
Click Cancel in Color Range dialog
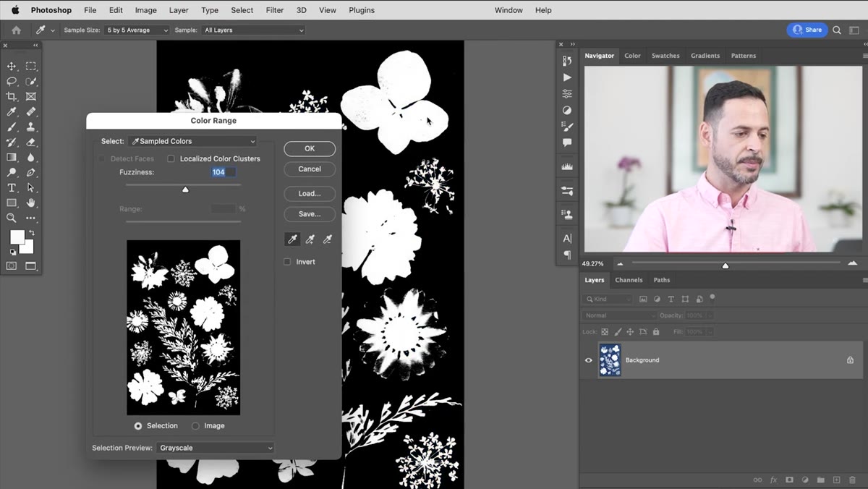tap(310, 169)
